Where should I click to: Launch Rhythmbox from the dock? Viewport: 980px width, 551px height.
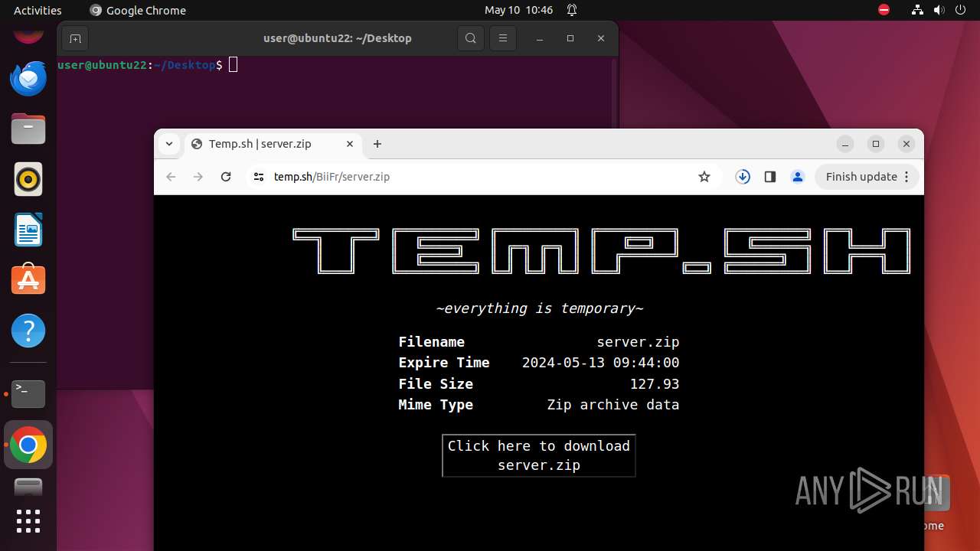[28, 180]
